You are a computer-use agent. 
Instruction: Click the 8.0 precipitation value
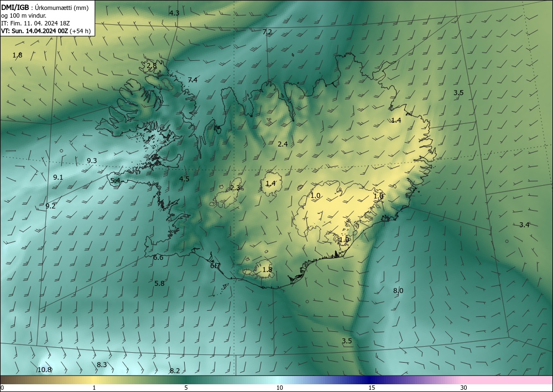coord(398,291)
